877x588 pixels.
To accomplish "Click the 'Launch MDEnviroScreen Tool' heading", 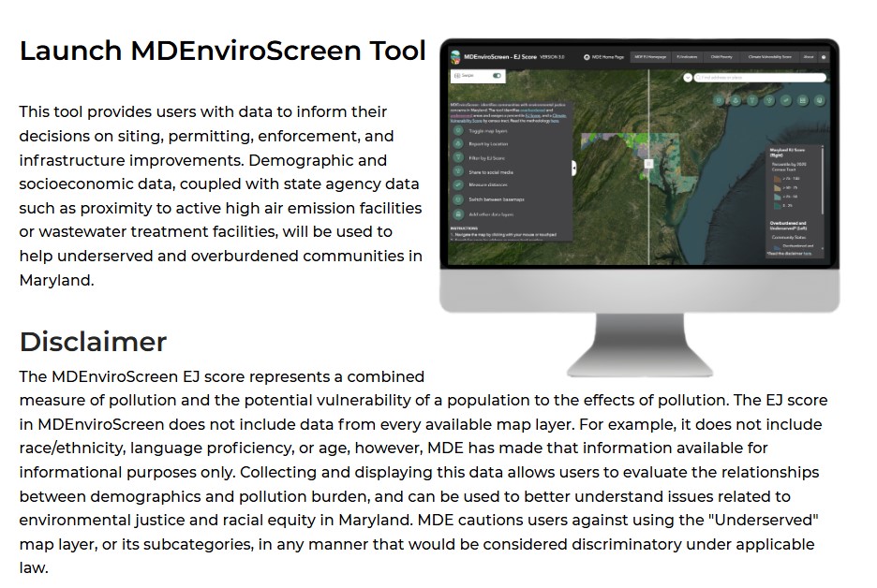I will (223, 51).
